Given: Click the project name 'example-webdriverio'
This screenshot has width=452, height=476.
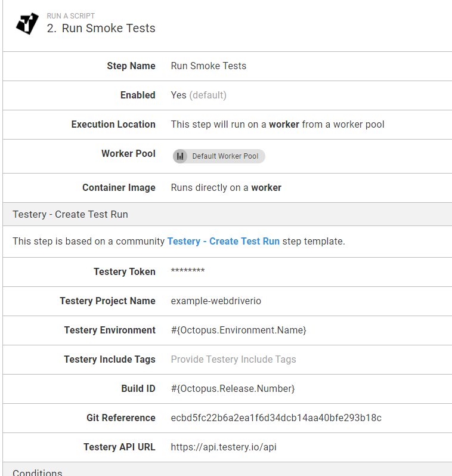Looking at the screenshot, I should tap(216, 301).
